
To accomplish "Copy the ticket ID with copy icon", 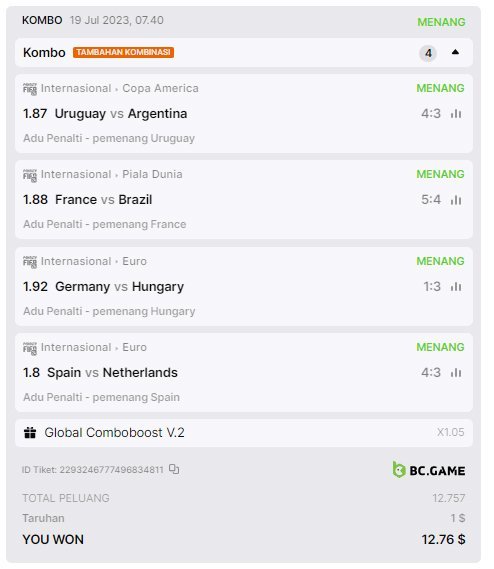I will click(174, 469).
